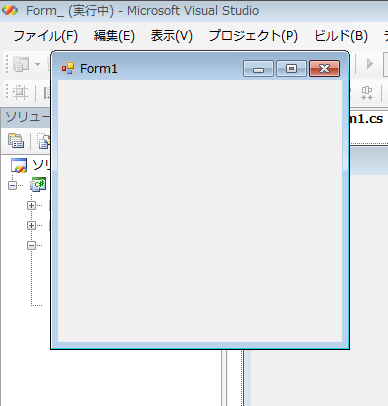This screenshot has width=388, height=406.
Task: Open the ファイル(F) menu
Action: coord(45,36)
